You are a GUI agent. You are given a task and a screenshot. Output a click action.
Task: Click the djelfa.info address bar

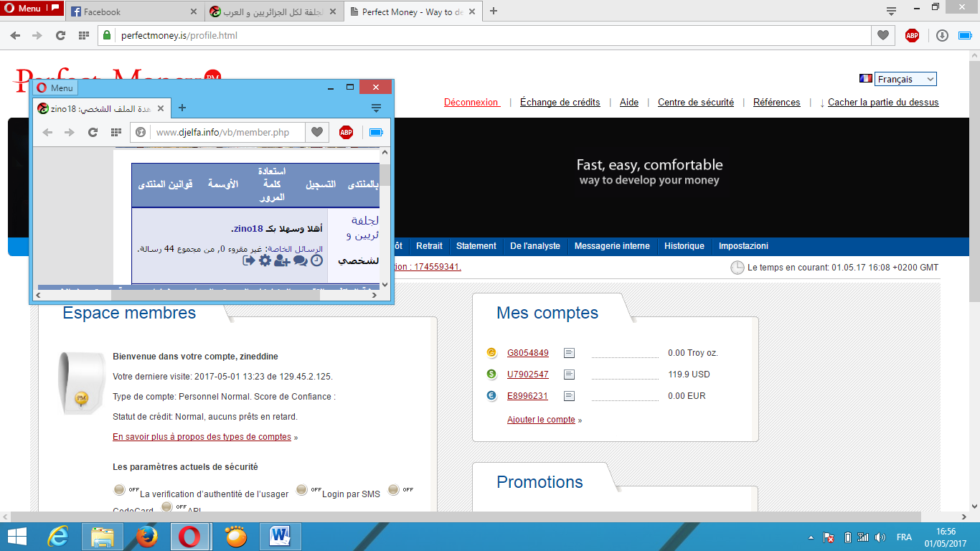[217, 132]
